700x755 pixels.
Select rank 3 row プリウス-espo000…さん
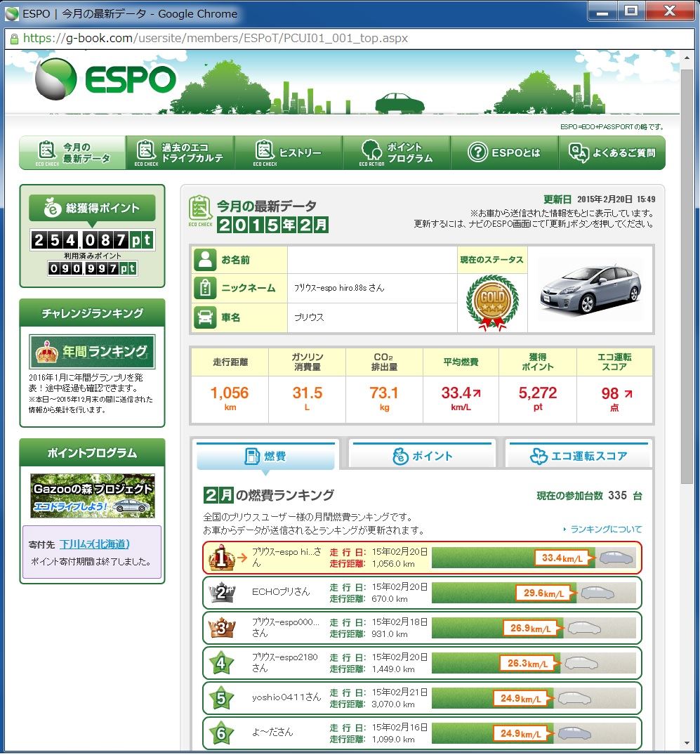coord(422,628)
